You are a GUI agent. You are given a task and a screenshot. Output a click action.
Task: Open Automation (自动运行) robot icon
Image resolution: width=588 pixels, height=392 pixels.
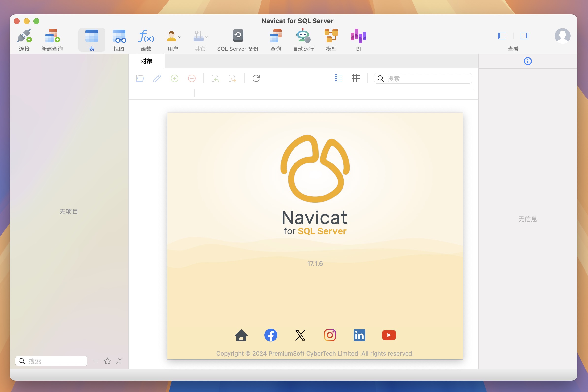point(303,35)
